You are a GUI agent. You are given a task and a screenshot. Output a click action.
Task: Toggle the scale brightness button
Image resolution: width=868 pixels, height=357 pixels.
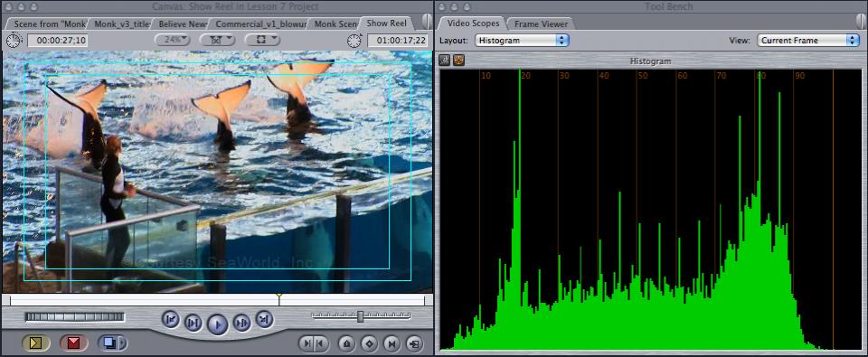(458, 60)
